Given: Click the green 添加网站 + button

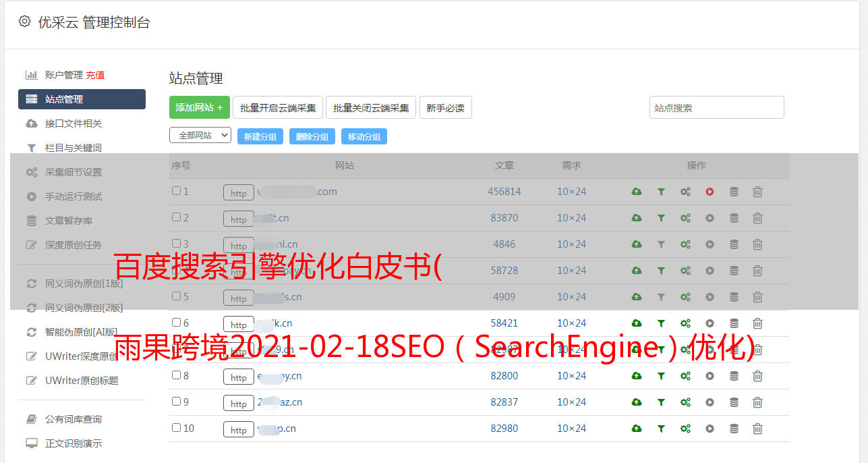Looking at the screenshot, I should (200, 107).
